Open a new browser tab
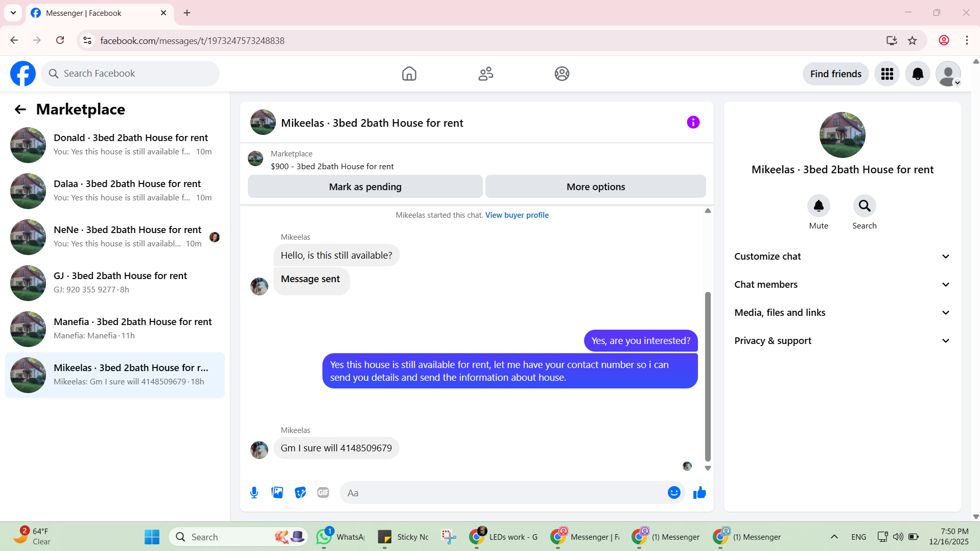 point(187,13)
